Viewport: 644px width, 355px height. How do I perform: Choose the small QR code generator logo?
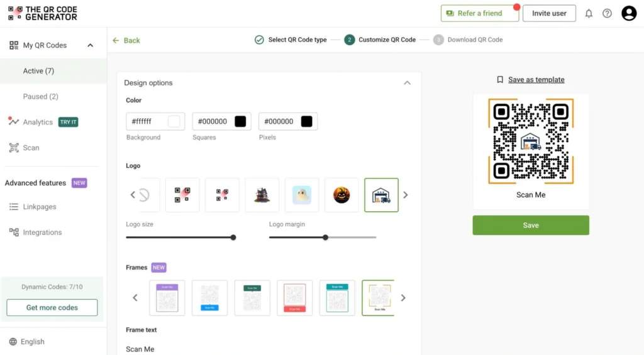pos(222,195)
